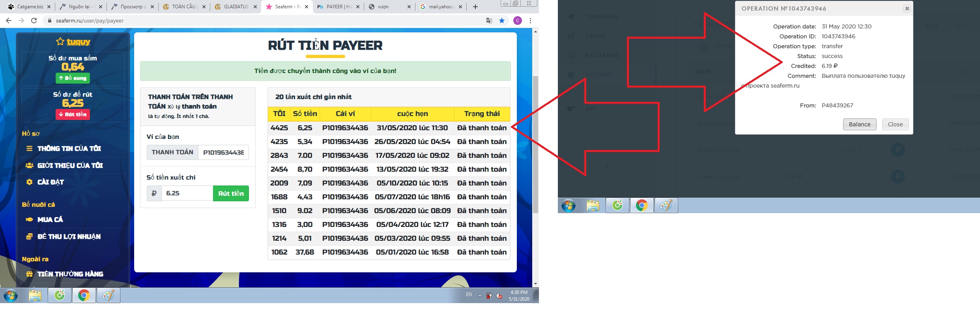Open the Windows Start button in left taskbar
This screenshot has height=311, width=980.
(11, 295)
